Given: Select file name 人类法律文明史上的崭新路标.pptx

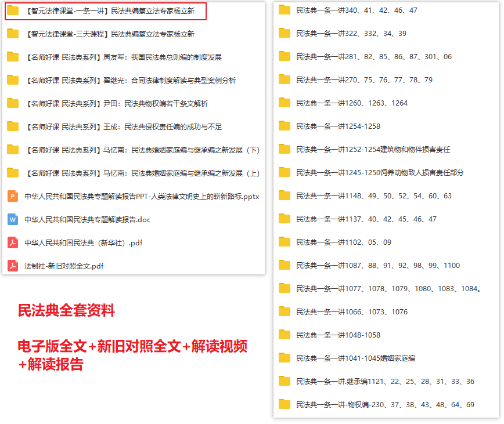Looking at the screenshot, I should 142,197.
